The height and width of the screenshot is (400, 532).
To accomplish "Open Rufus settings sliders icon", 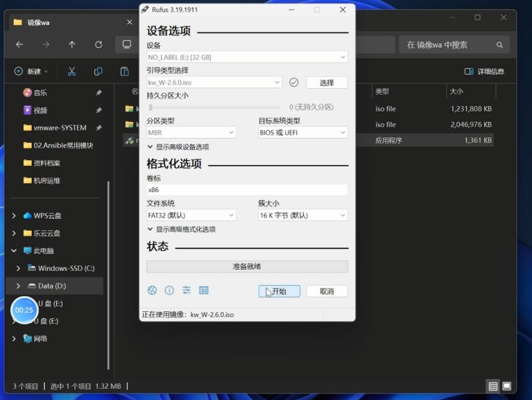I will click(187, 290).
